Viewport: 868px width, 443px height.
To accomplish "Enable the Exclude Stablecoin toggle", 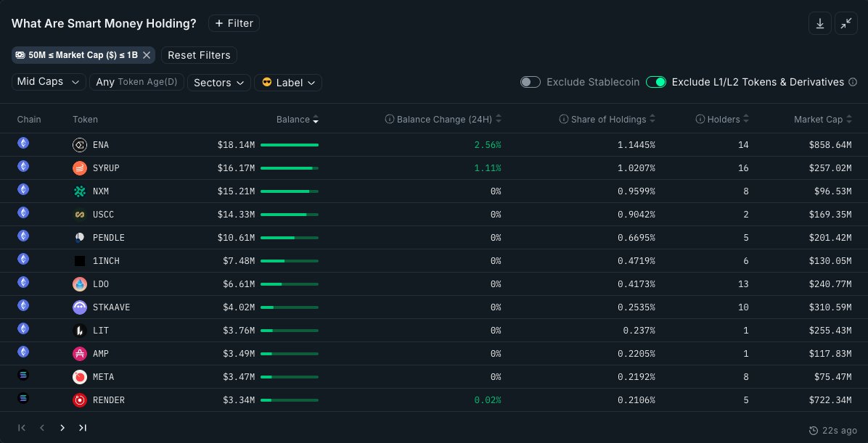I will coord(531,82).
